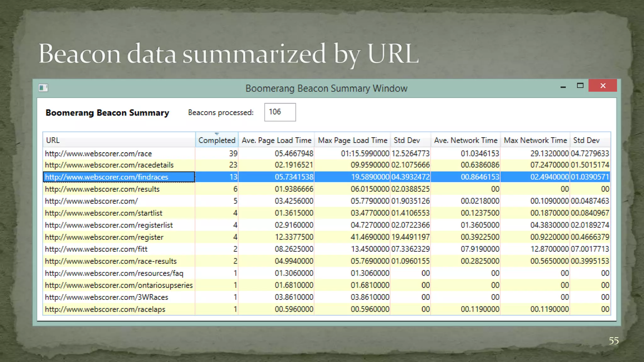Select the webscorer.com/racedetails row
This screenshot has height=362, width=644.
click(x=109, y=165)
